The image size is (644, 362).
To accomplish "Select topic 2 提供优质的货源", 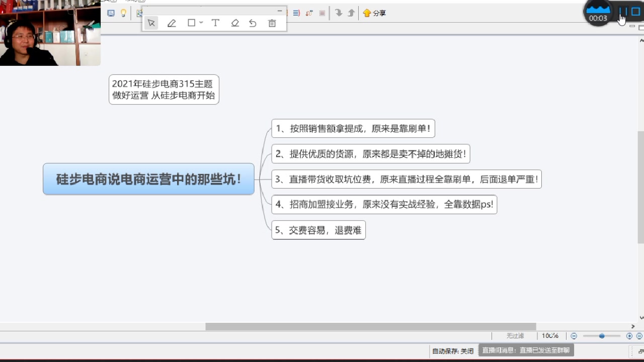I will tap(371, 154).
